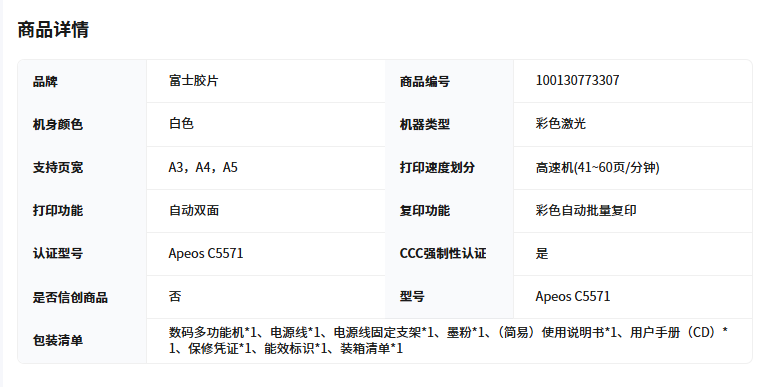Click the color value 白色

click(x=181, y=123)
